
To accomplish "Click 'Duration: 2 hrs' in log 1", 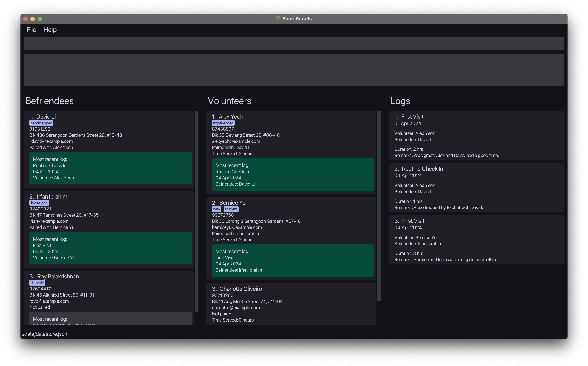I will [x=408, y=149].
